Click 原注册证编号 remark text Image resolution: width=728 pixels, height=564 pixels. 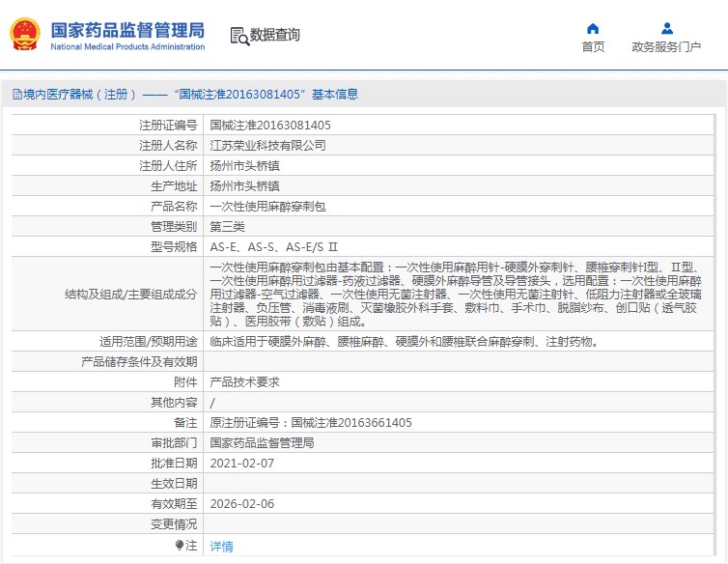[311, 423]
